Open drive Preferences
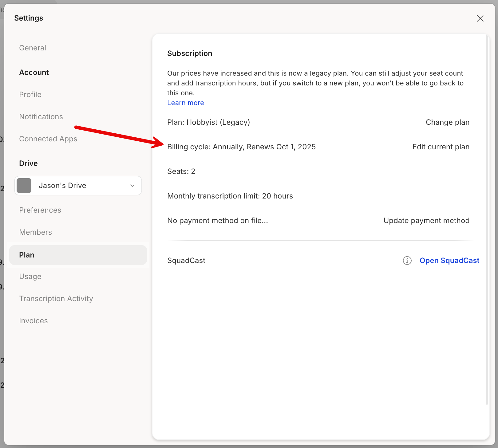The image size is (498, 448). point(40,210)
